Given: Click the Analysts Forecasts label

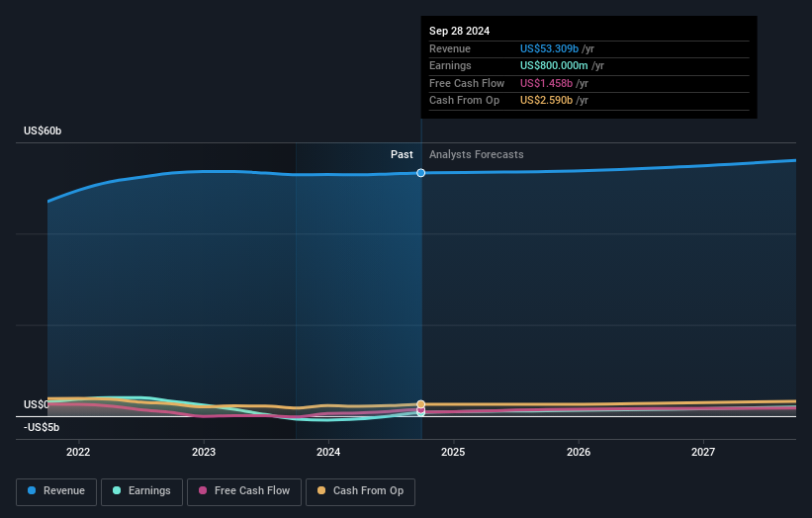Looking at the screenshot, I should click(477, 154).
